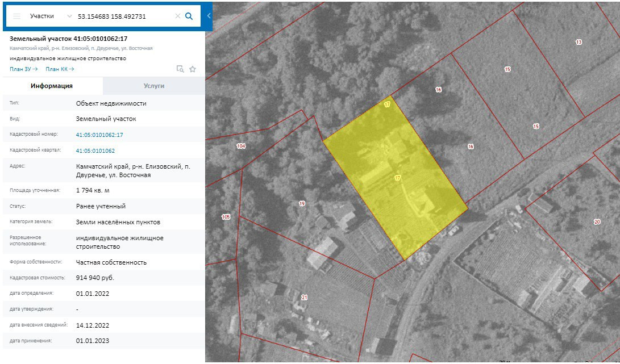Select parcel labeled 21 on map
The height and width of the screenshot is (364, 620).
(304, 297)
